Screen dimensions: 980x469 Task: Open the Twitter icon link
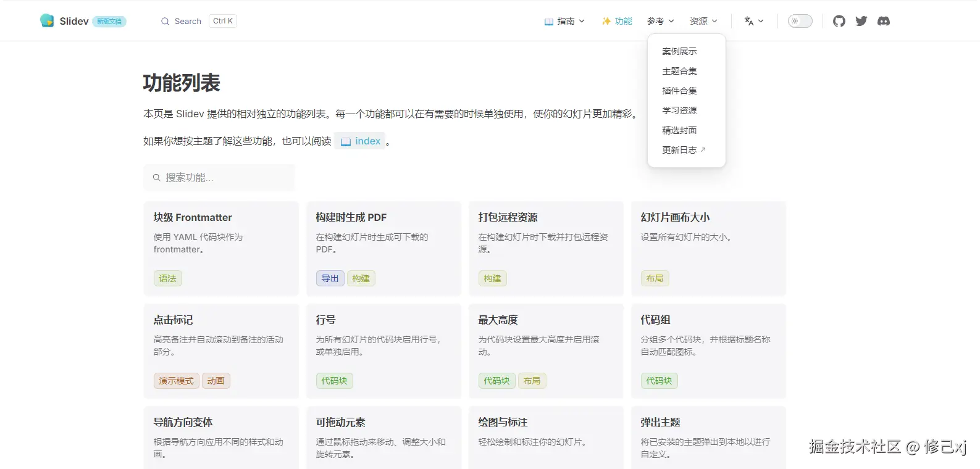point(861,21)
